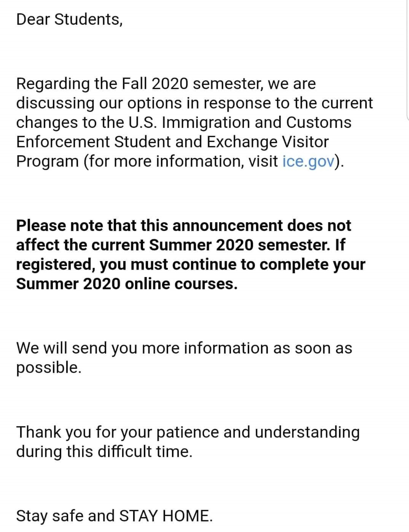Image resolution: width=409 pixels, height=532 pixels.
Task: Click the word 'possible.'
Action: 49,368
